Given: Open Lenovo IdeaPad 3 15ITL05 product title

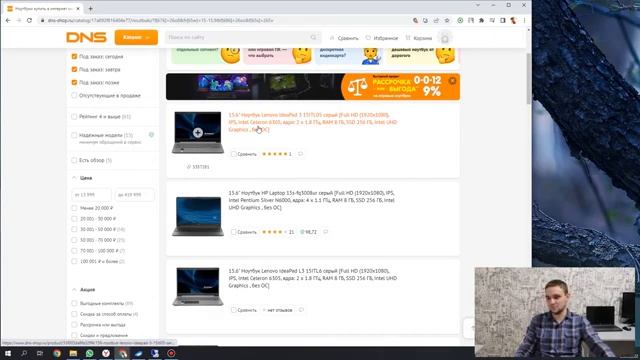Looking at the screenshot, I should pos(313,122).
